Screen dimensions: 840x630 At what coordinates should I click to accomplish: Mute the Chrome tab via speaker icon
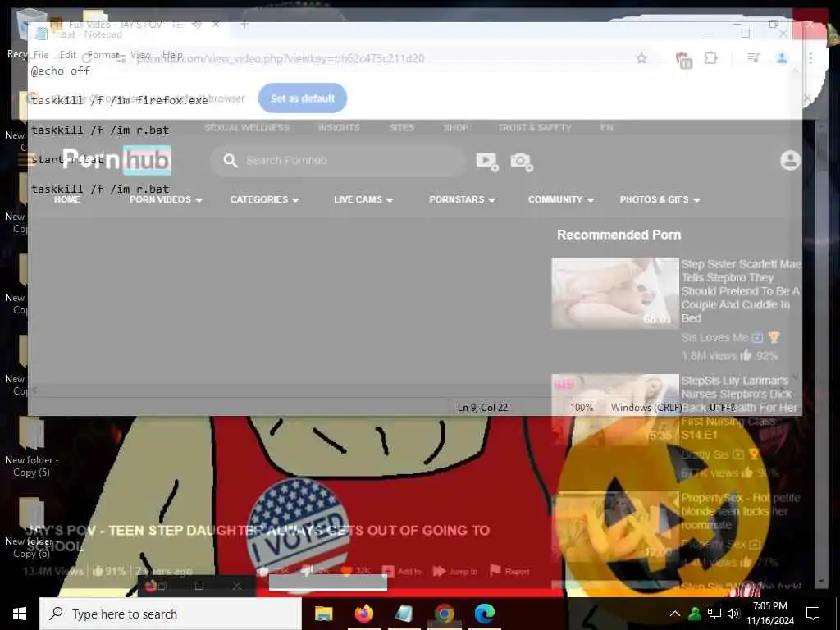(x=197, y=24)
